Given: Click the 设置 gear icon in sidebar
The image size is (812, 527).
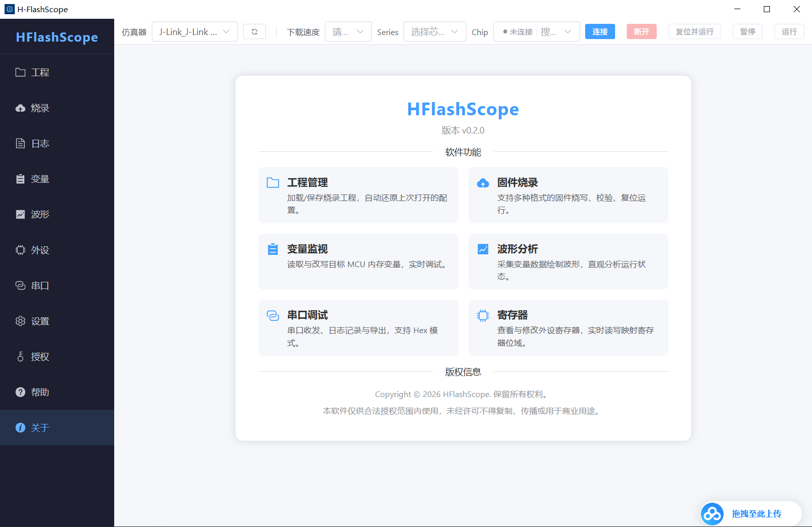Looking at the screenshot, I should [x=20, y=321].
